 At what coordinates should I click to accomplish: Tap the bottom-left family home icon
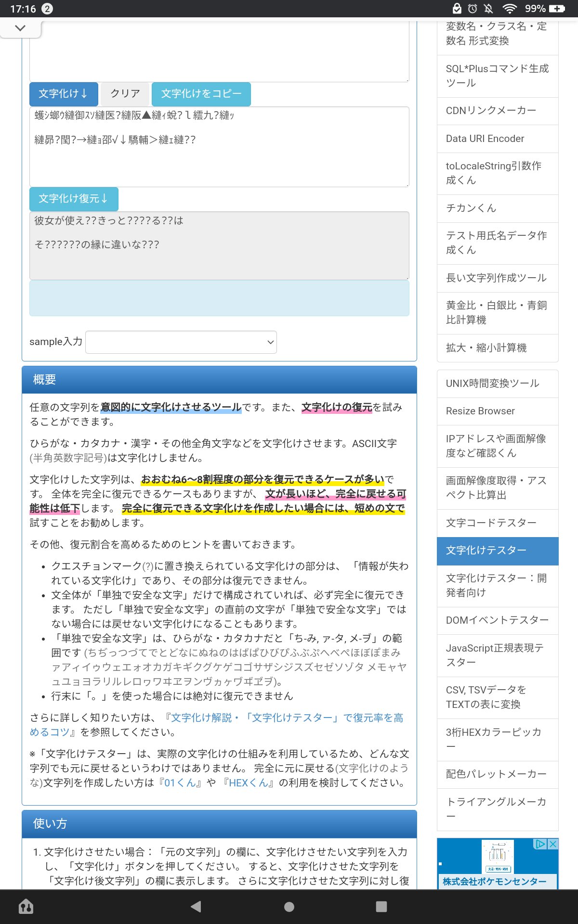tap(26, 907)
